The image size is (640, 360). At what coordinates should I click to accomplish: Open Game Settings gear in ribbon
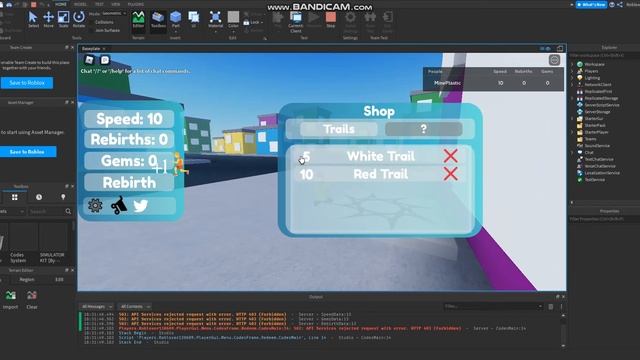coord(350,22)
